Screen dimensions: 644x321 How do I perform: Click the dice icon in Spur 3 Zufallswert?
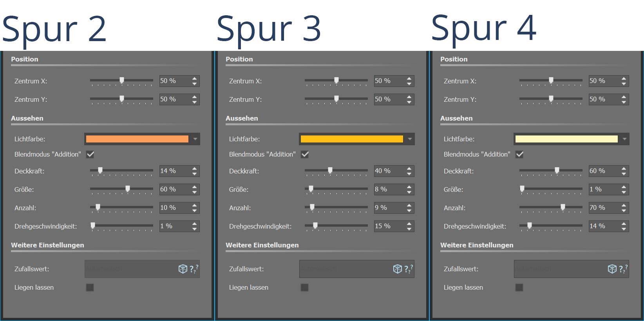pos(397,269)
